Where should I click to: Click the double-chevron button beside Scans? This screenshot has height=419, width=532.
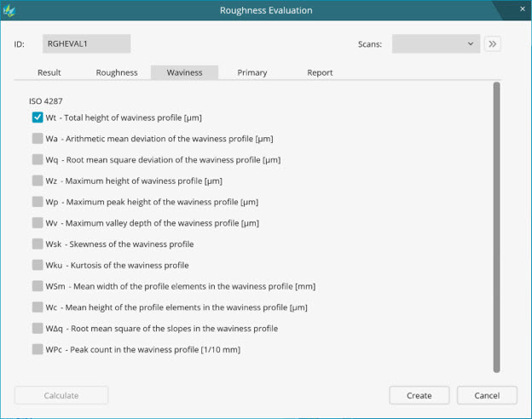tap(492, 44)
